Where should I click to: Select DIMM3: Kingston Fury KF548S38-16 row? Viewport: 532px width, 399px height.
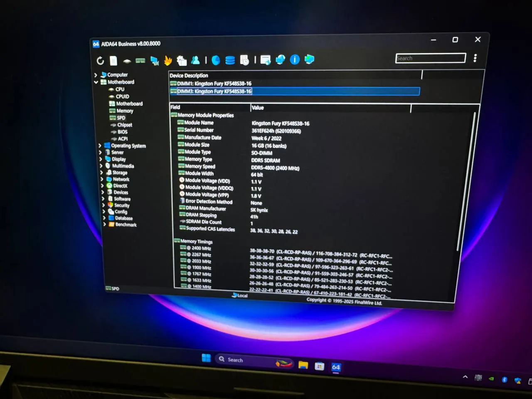pos(294,91)
